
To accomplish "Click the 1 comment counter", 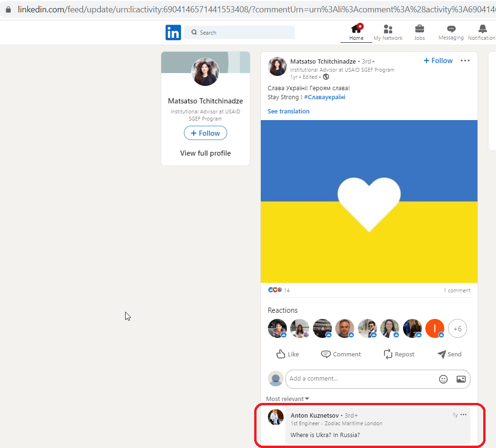I will pyautogui.click(x=457, y=290).
